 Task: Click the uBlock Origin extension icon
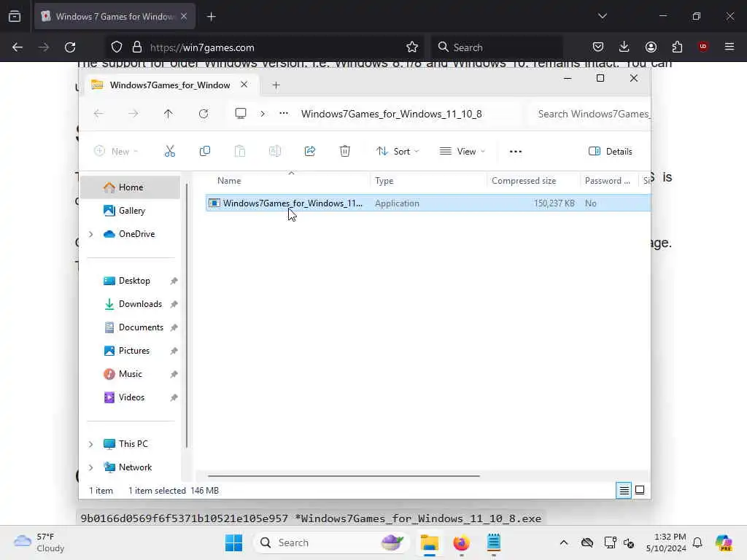pos(703,47)
